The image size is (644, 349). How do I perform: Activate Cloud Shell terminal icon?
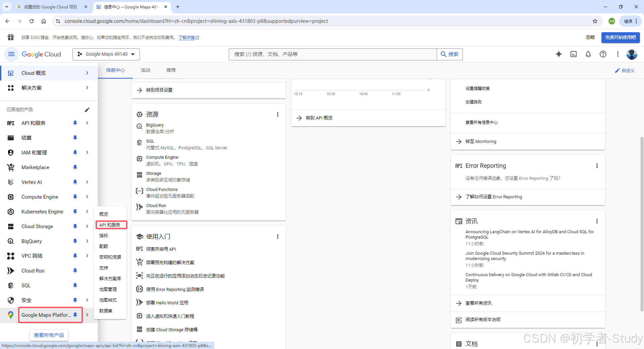click(574, 54)
